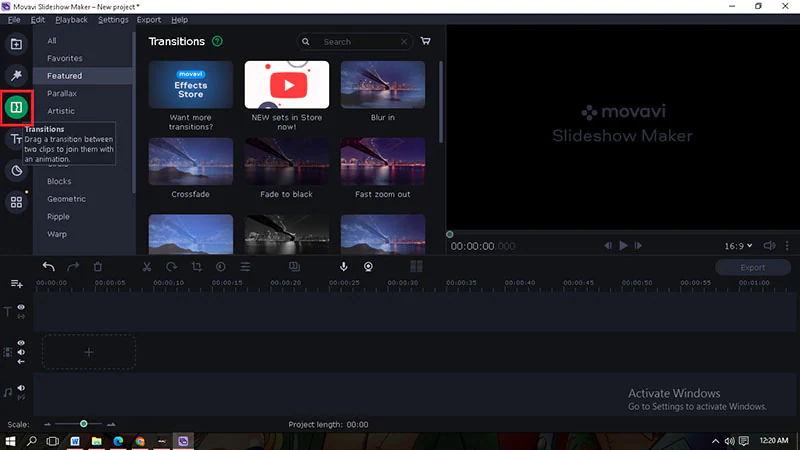This screenshot has height=450, width=800.
Task: Select the Crossfade transition thumbnail
Action: [191, 162]
